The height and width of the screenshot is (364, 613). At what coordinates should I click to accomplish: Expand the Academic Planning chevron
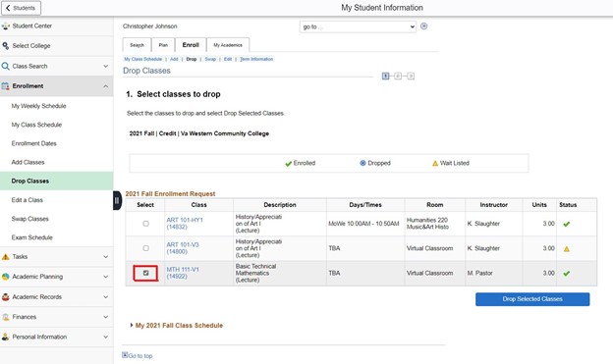pyautogui.click(x=105, y=277)
